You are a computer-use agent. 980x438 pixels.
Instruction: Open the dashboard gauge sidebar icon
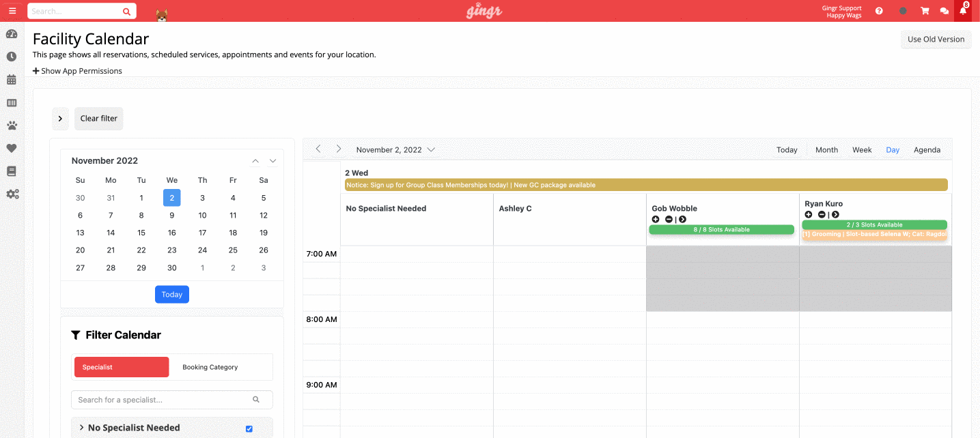12,34
